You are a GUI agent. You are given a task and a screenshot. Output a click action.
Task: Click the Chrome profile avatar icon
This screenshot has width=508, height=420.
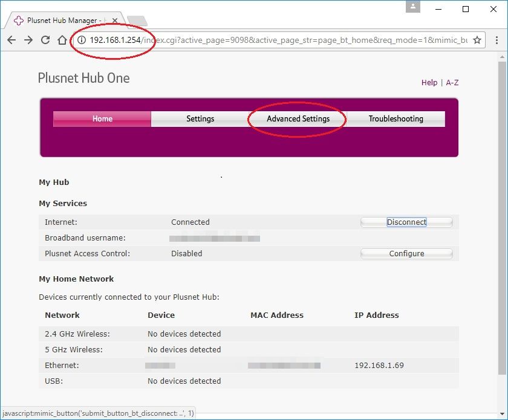414,7
